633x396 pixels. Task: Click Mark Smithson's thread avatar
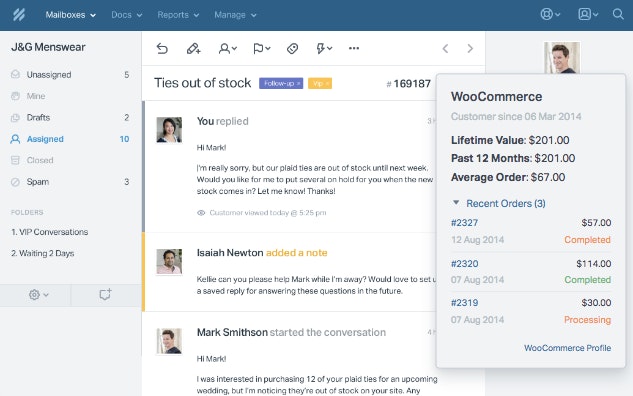[169, 341]
